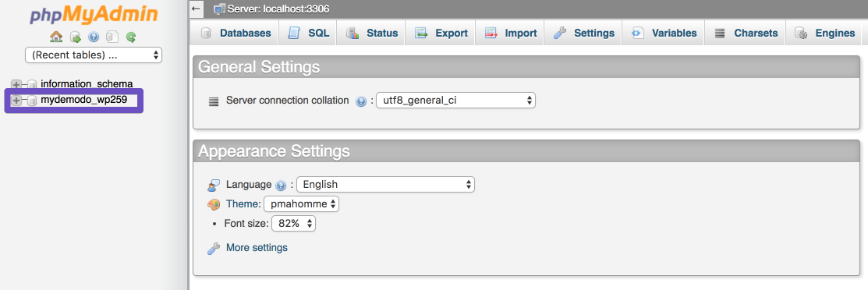Viewport: 868px width, 290px height.
Task: Click the Engines tab gear icon
Action: click(x=801, y=34)
